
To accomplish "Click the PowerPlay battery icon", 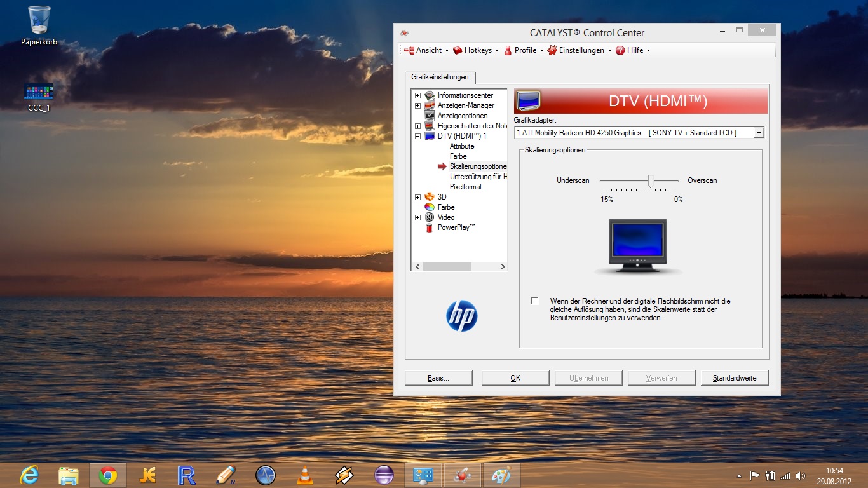I will (430, 227).
